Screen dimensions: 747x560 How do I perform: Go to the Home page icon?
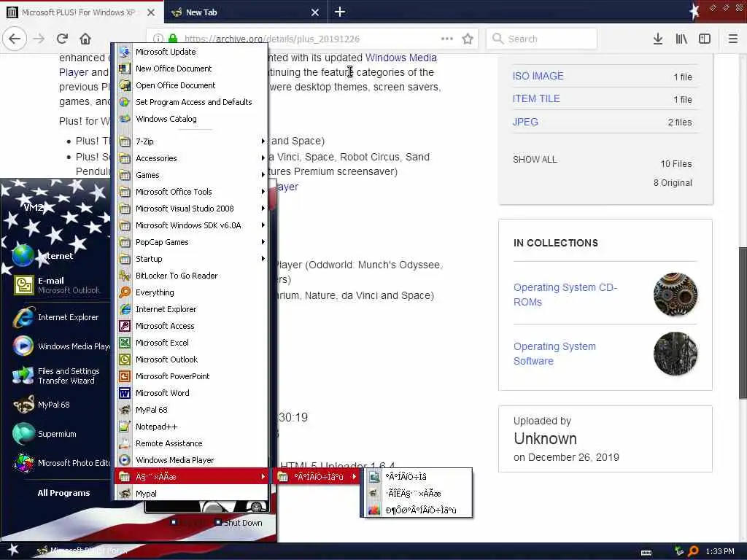coord(85,39)
